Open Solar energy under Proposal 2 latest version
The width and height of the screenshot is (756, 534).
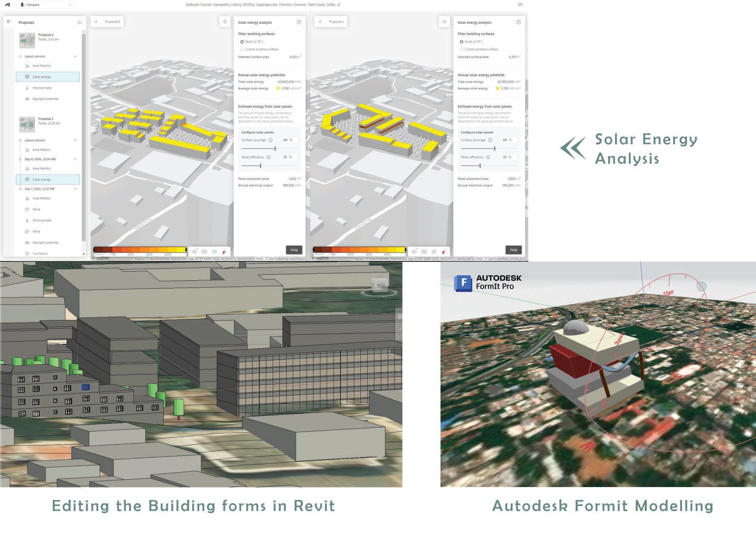[48, 77]
